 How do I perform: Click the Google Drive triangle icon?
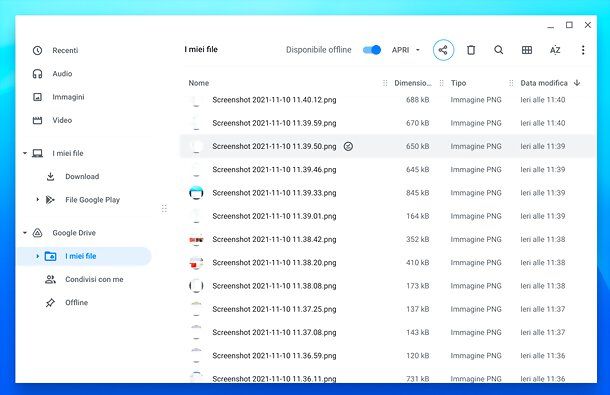37,233
